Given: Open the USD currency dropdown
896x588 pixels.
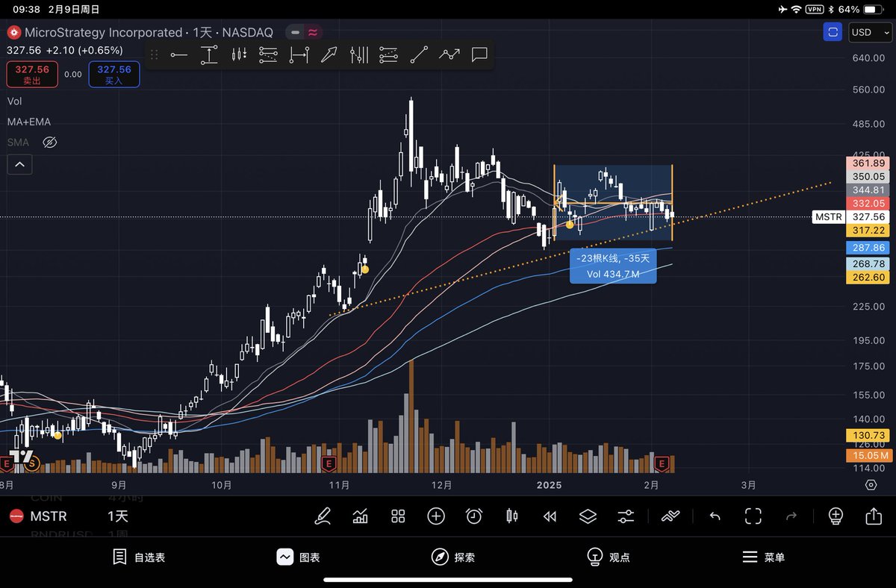Looking at the screenshot, I should point(869,32).
